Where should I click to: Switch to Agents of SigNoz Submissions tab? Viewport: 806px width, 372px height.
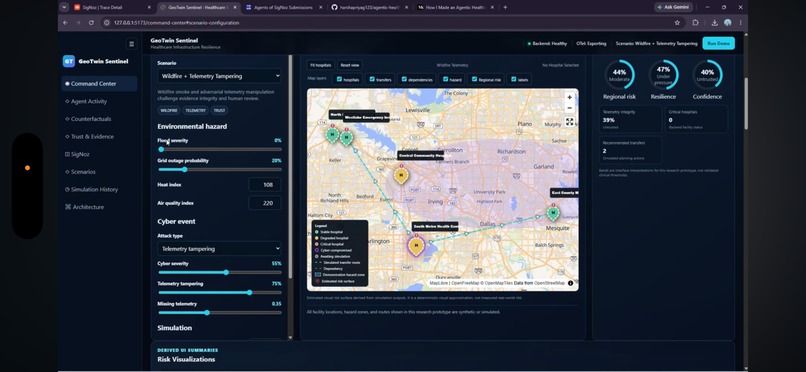[x=283, y=7]
